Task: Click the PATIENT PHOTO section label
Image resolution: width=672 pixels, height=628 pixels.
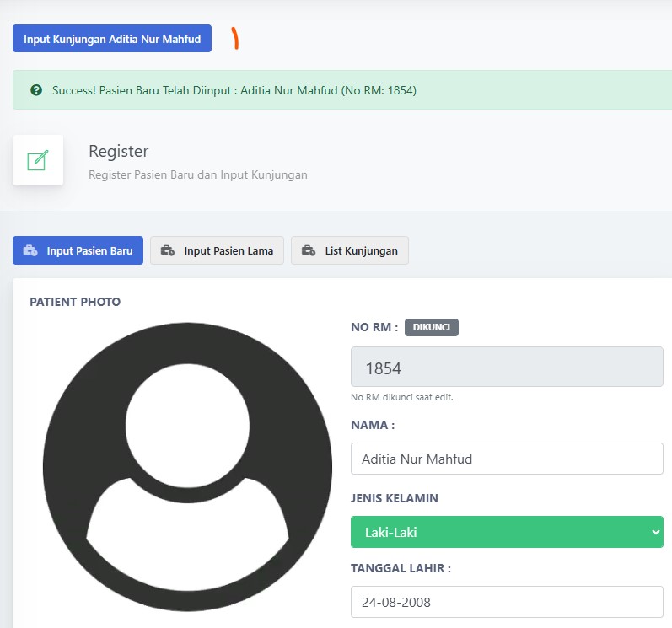Action: click(75, 302)
